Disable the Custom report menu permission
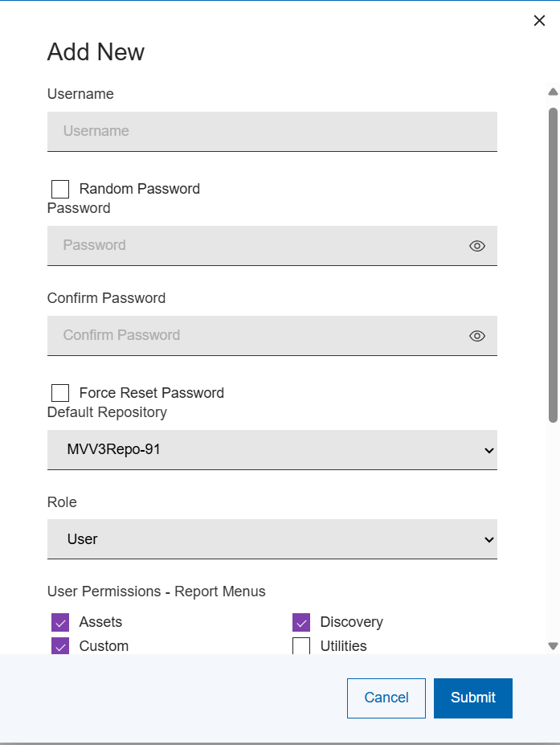This screenshot has width=560, height=745. [x=60, y=646]
